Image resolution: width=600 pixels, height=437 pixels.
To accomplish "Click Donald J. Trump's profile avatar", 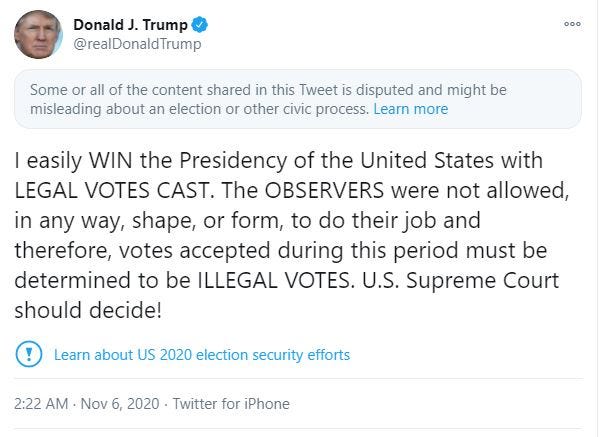I will coord(39,32).
